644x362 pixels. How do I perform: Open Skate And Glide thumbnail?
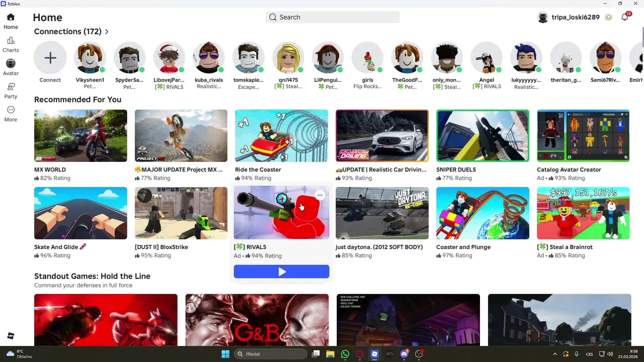(80, 213)
